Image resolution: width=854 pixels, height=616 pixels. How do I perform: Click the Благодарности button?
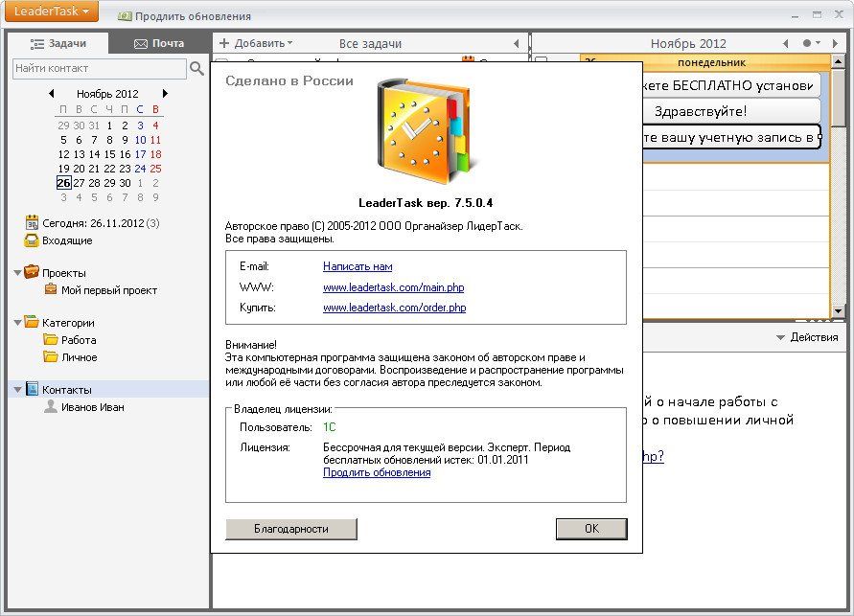pyautogui.click(x=290, y=529)
